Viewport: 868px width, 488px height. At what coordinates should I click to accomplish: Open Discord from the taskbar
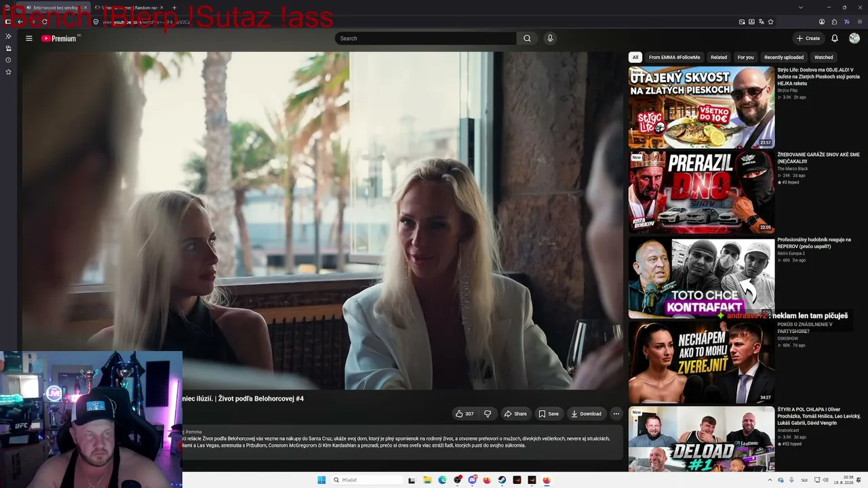(472, 480)
